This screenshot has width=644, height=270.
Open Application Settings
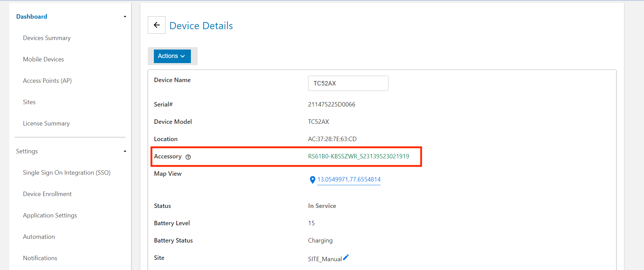(50, 215)
